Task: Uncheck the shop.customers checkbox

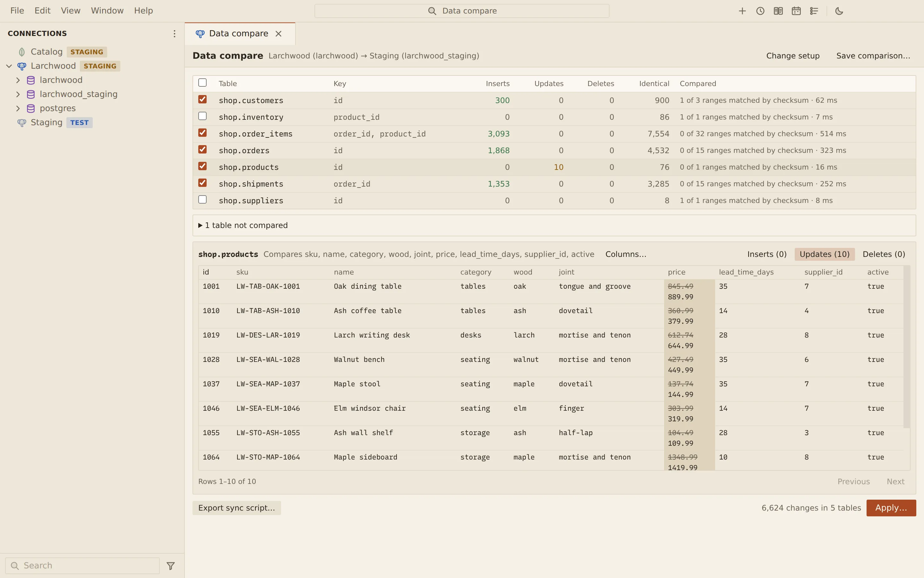Action: point(202,100)
